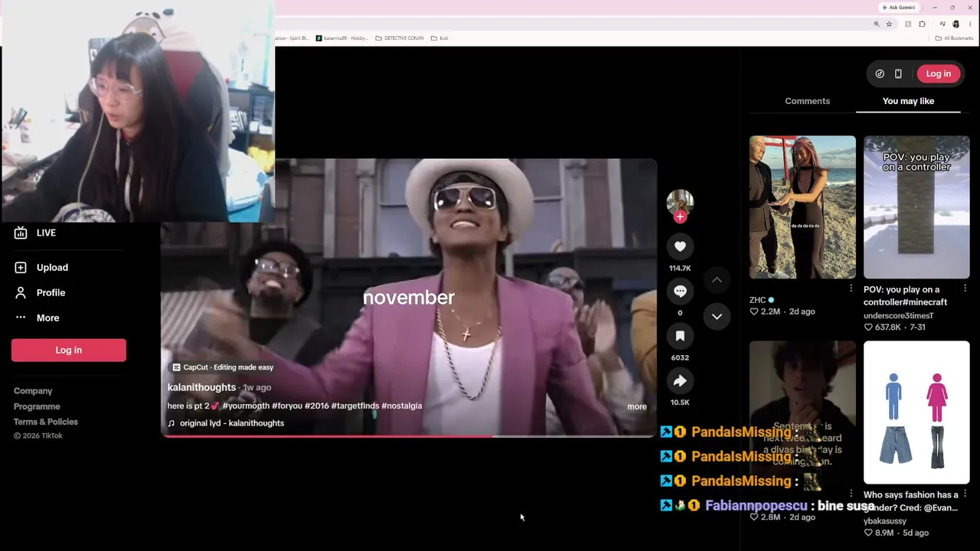Image resolution: width=980 pixels, height=551 pixels.
Task: Click the coin icon beside Log in
Action: click(880, 74)
